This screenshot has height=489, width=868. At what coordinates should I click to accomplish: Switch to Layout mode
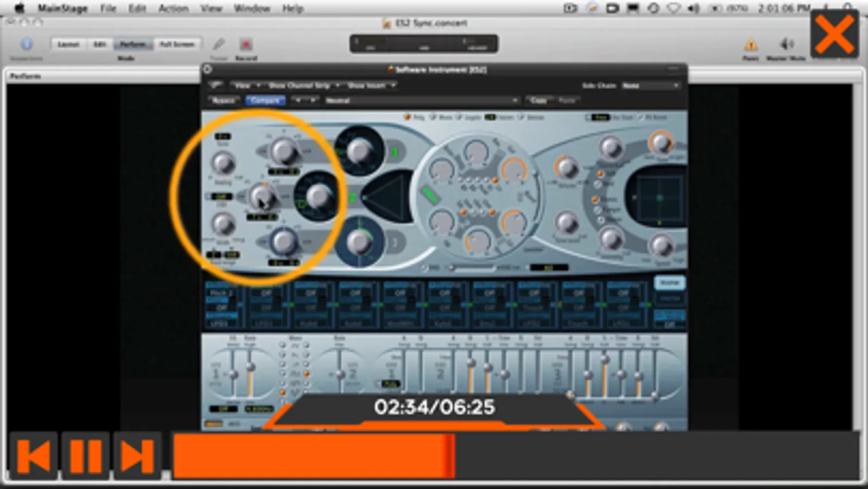pyautogui.click(x=68, y=44)
